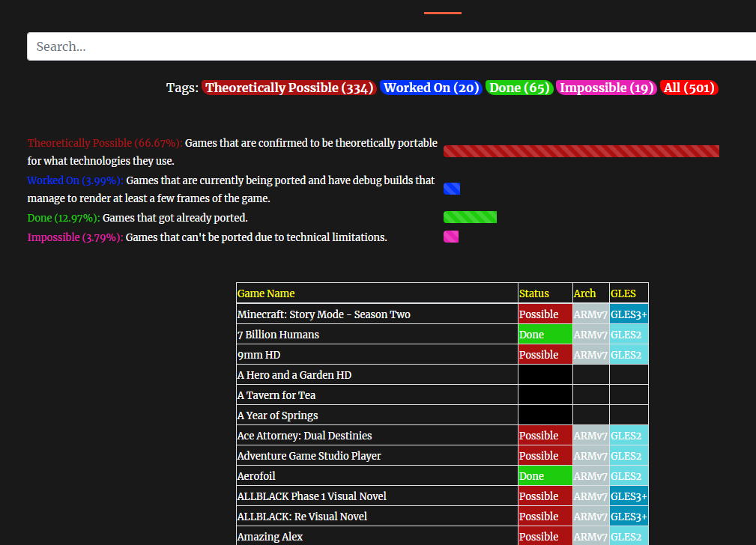
Task: Click the pink Impossible progress bar
Action: (x=451, y=237)
